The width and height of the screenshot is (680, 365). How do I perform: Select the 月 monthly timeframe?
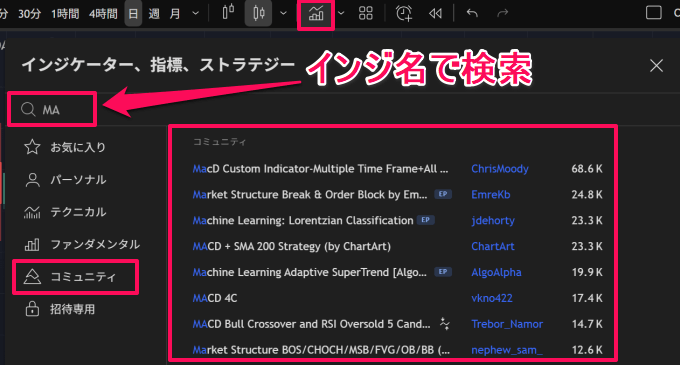pos(175,14)
